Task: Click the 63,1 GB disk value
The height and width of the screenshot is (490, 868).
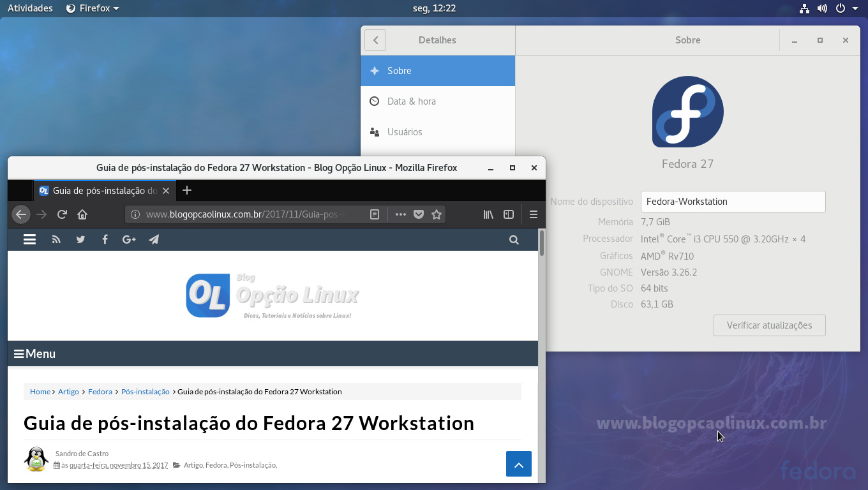Action: click(x=657, y=304)
